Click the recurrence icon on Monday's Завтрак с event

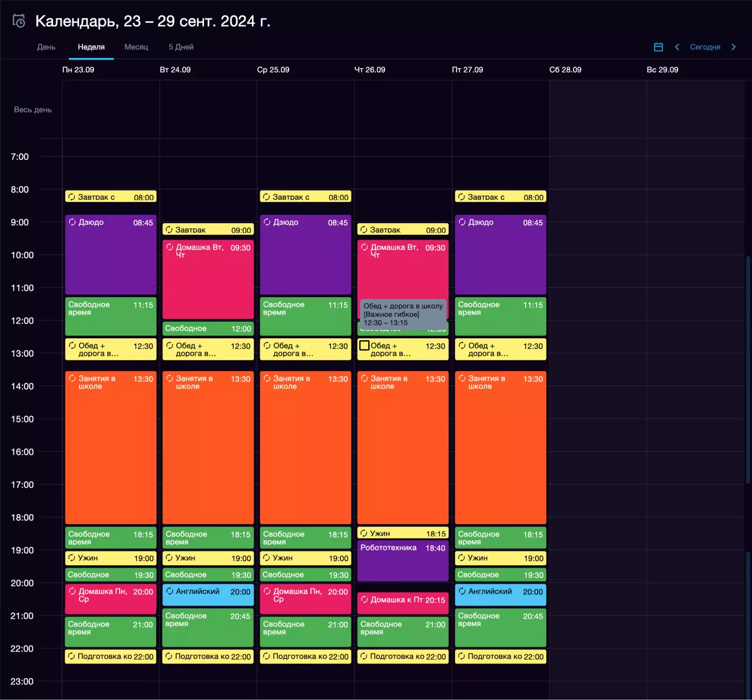[72, 197]
